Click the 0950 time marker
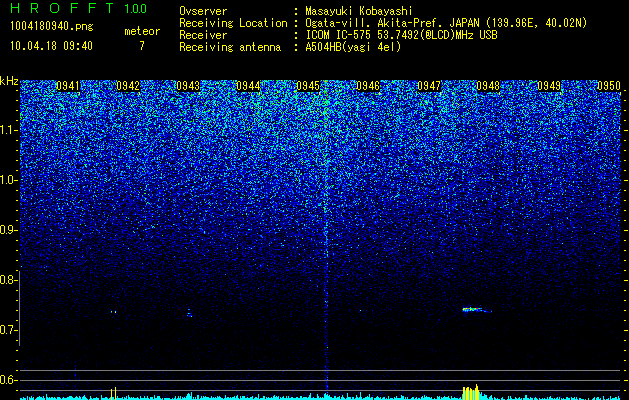 609,86
